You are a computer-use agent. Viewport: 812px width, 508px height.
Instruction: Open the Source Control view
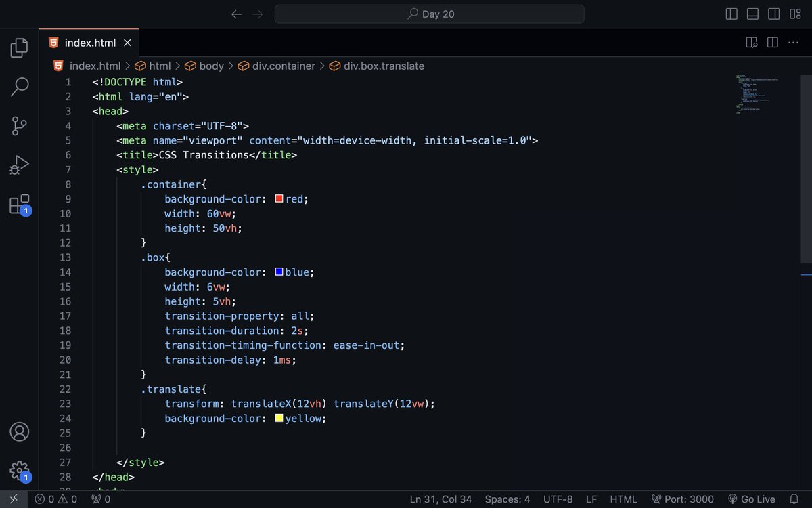tap(20, 126)
